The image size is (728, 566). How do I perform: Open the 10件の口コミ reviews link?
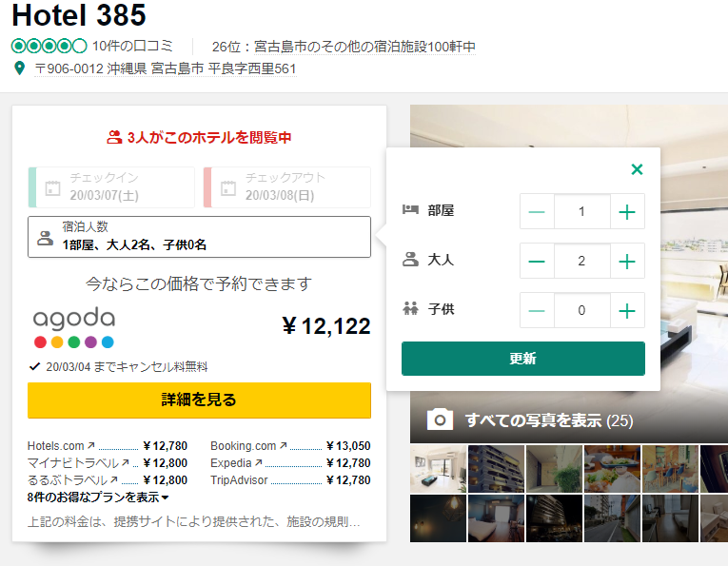click(x=132, y=46)
